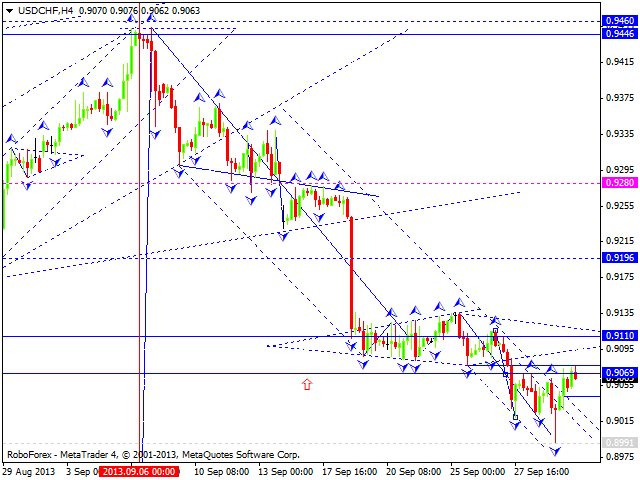Image resolution: width=640 pixels, height=480 pixels.
Task: Click the small square marker below 0.9110 line
Action: pos(495,330)
